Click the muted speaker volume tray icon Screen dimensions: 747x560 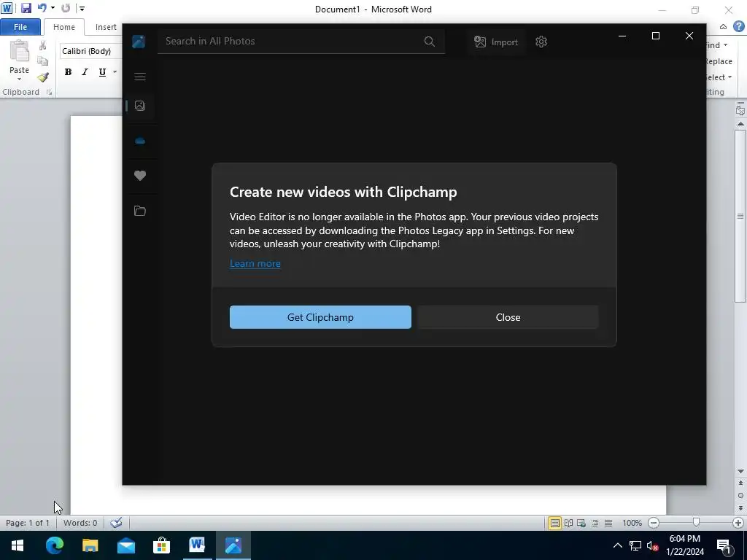tap(653, 545)
